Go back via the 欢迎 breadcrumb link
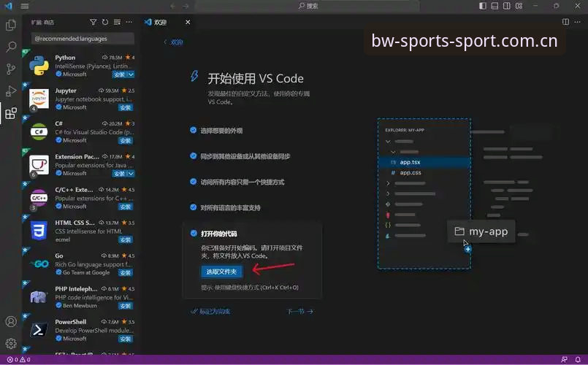Viewport: 588px width, 365px height. coord(174,42)
